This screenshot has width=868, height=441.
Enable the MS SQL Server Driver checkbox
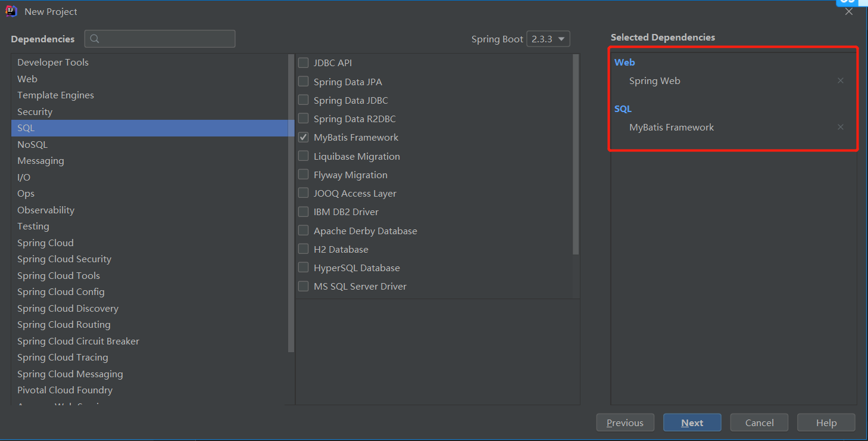[304, 286]
